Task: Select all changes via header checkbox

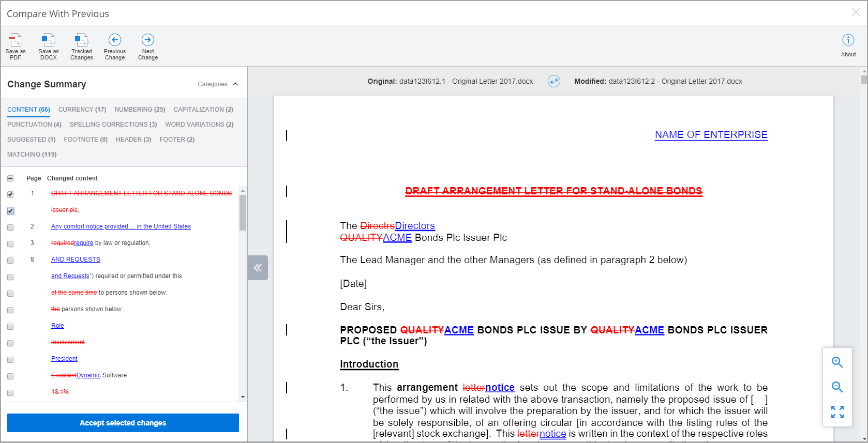Action: coord(10,178)
